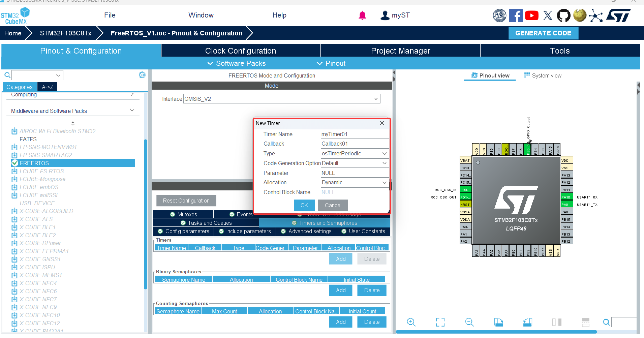
Task: Zoom out on the pinout view
Action: [x=469, y=322]
